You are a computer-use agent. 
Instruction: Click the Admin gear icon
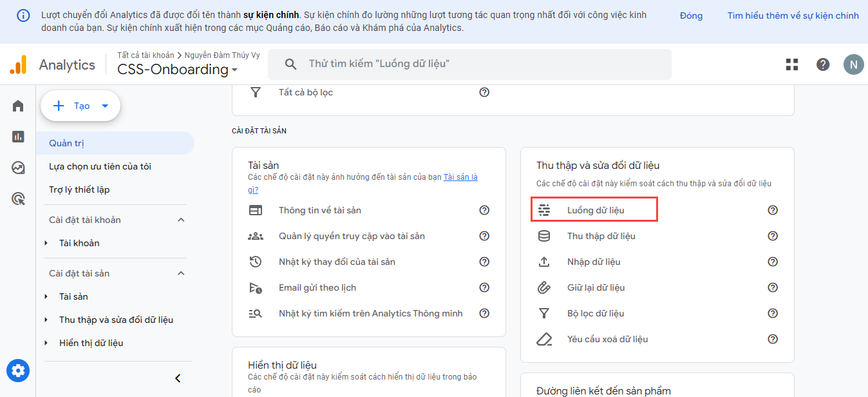(x=18, y=371)
